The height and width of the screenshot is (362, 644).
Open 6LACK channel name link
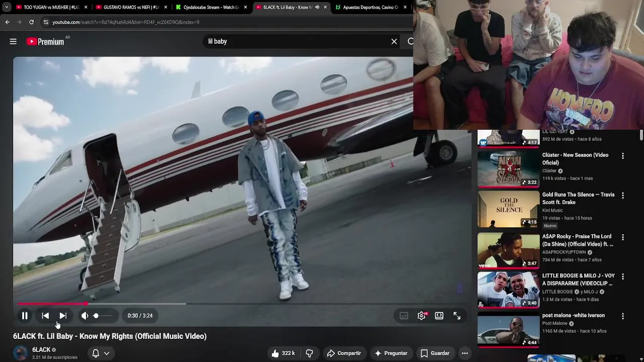coord(41,350)
